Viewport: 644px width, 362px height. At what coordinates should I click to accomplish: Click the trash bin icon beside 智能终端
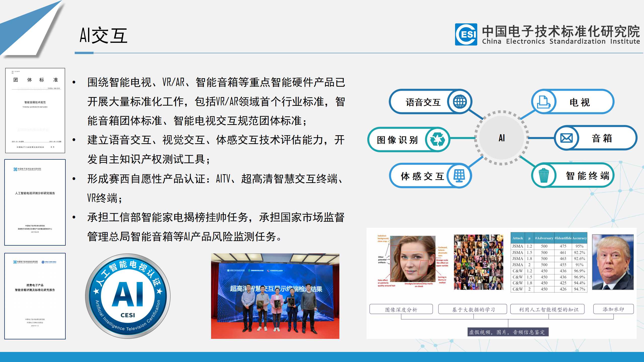tap(544, 175)
